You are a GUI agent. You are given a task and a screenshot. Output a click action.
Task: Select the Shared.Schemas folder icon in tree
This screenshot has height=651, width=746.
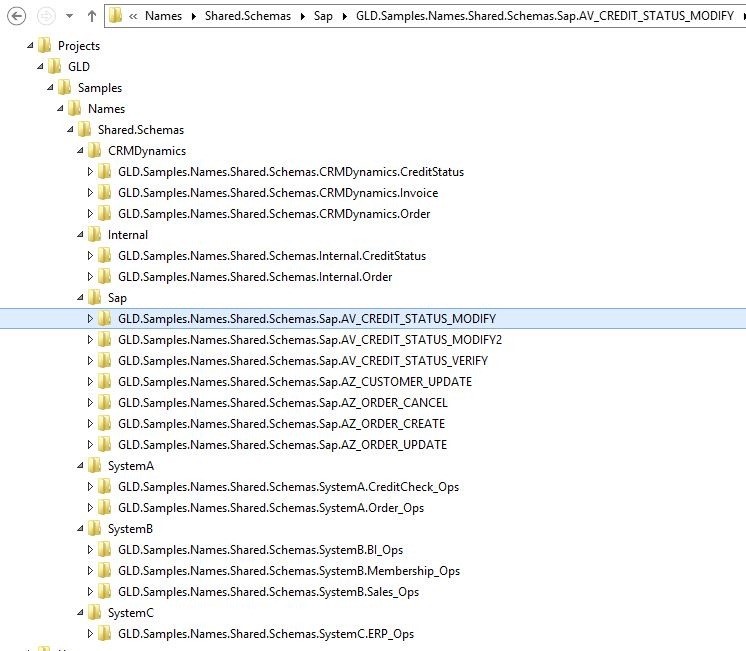[85, 129]
